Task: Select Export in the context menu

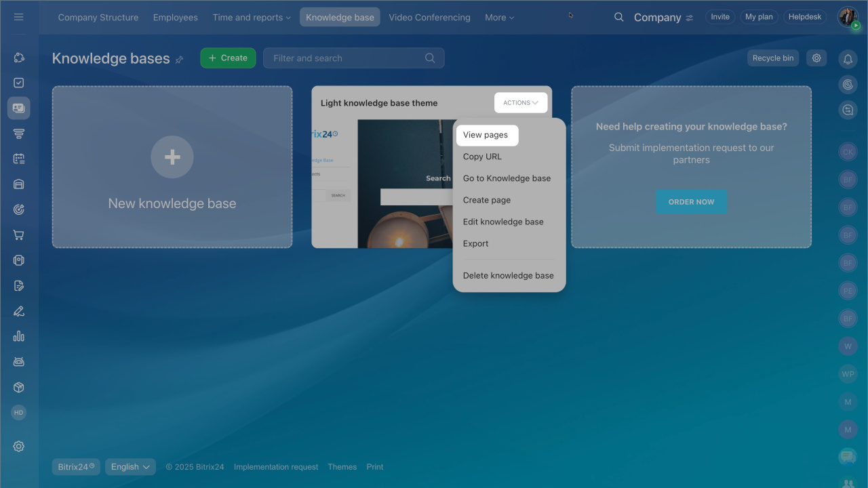Action: coord(475,243)
